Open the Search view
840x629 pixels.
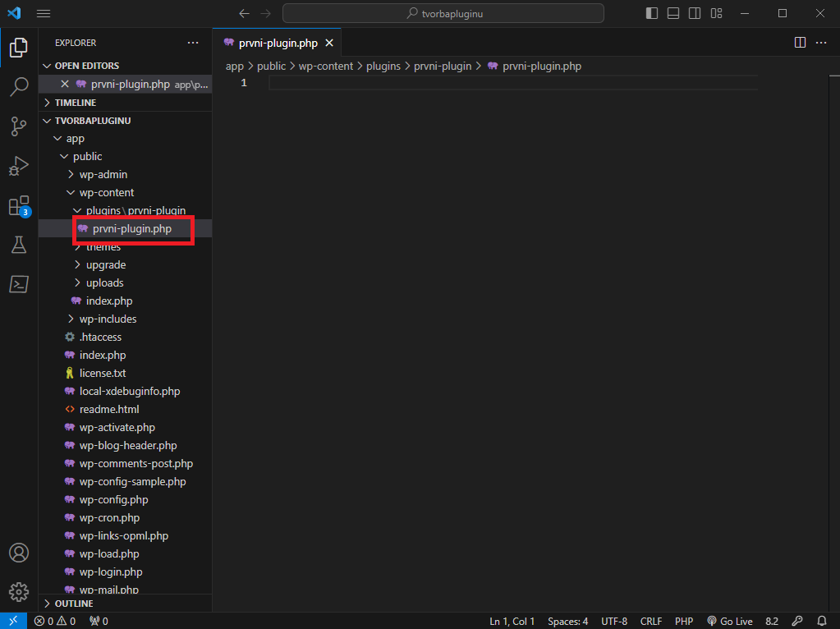(x=18, y=86)
